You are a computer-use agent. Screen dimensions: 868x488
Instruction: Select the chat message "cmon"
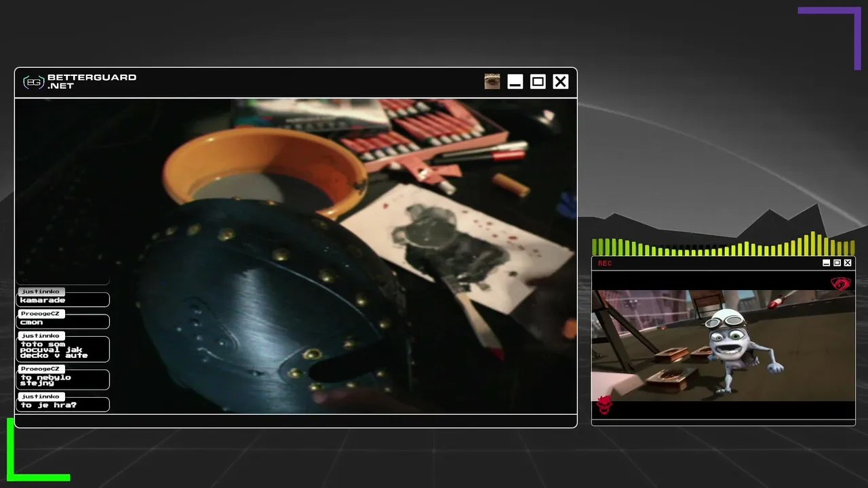64,322
